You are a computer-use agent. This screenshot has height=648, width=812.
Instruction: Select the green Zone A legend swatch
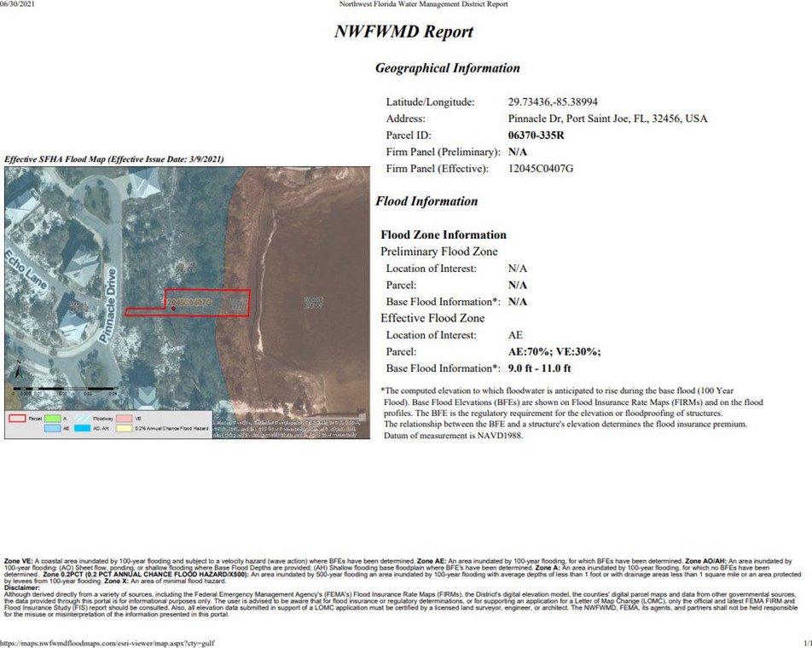[52, 418]
